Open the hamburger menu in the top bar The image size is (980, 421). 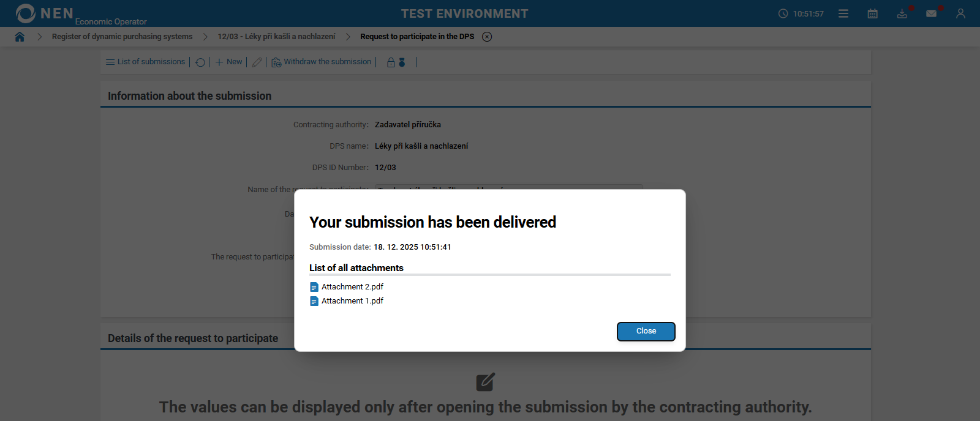tap(843, 13)
